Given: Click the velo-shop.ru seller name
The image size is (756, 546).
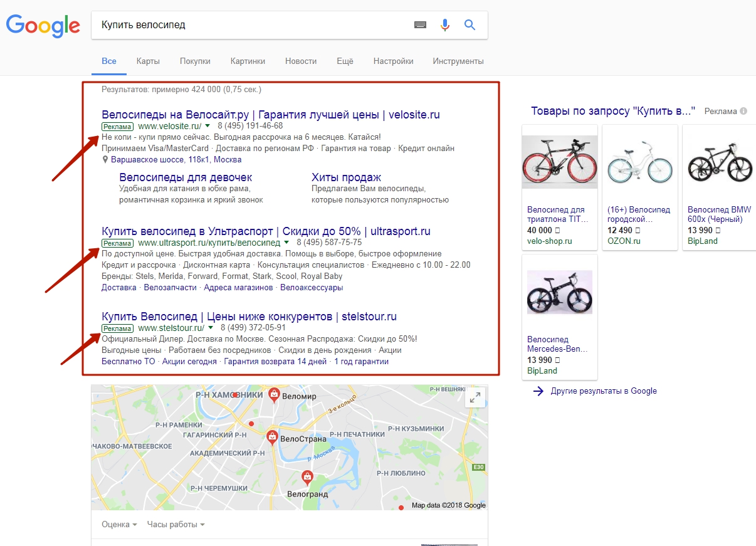Looking at the screenshot, I should [550, 241].
